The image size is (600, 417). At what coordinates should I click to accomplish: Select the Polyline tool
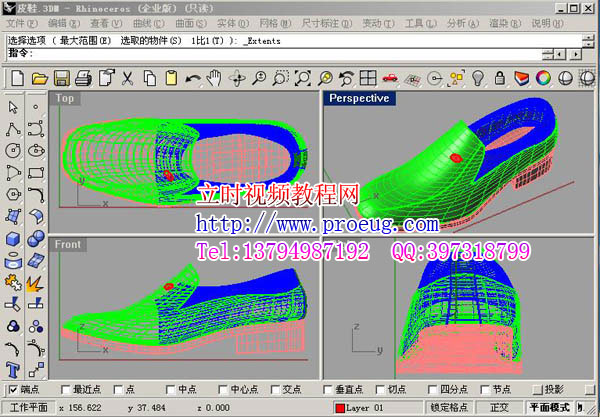click(13, 129)
